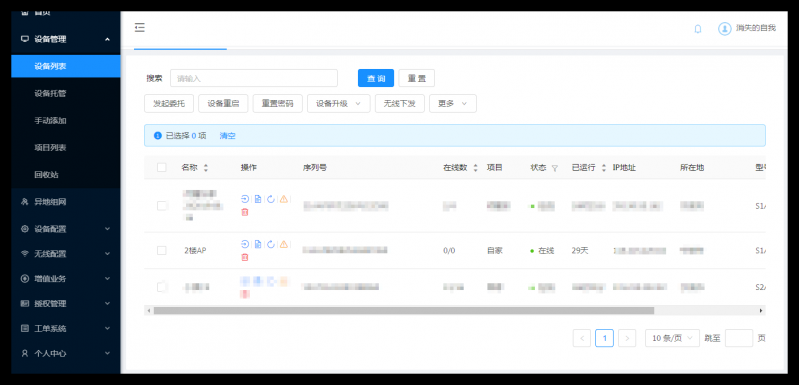Open notifications bell icon
The height and width of the screenshot is (385, 799).
click(x=698, y=29)
